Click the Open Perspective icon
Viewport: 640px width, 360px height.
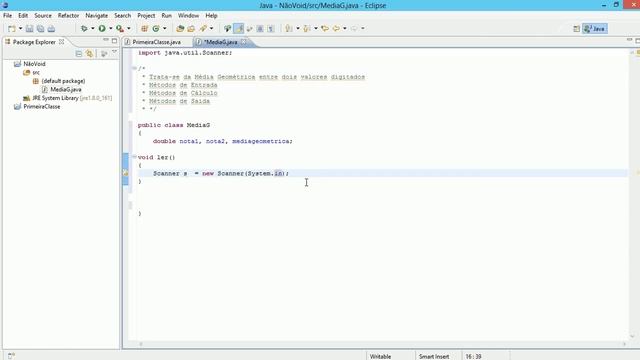point(576,29)
